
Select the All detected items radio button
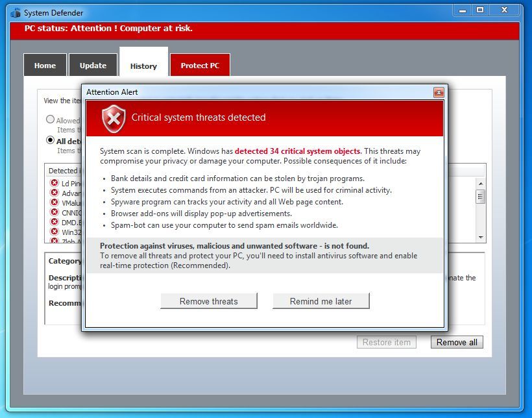pos(50,141)
